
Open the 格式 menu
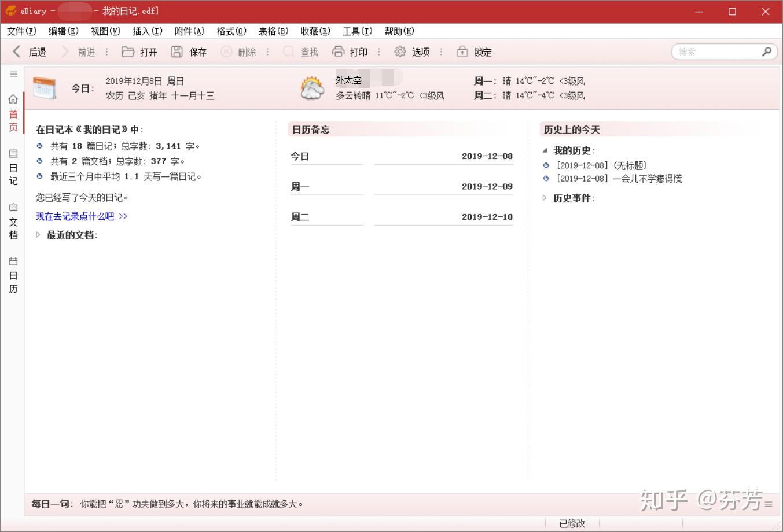pyautogui.click(x=231, y=31)
